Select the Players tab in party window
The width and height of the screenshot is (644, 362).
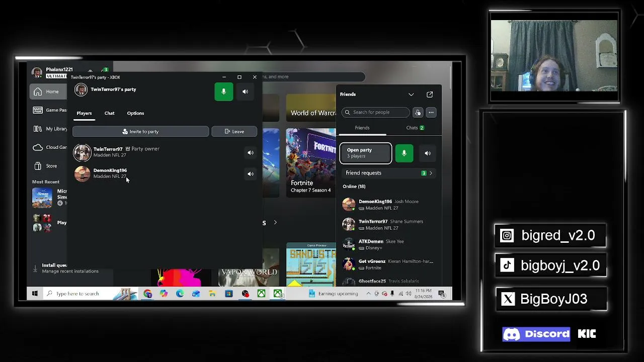[x=84, y=113]
